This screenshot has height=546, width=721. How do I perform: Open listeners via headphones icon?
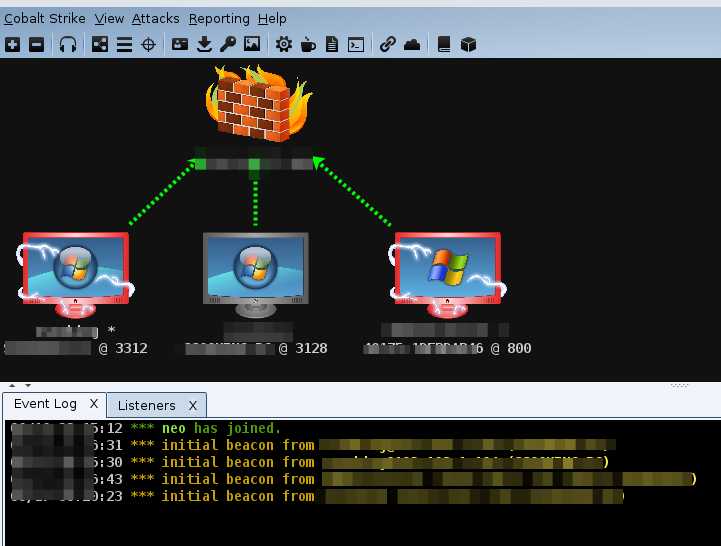(x=68, y=45)
